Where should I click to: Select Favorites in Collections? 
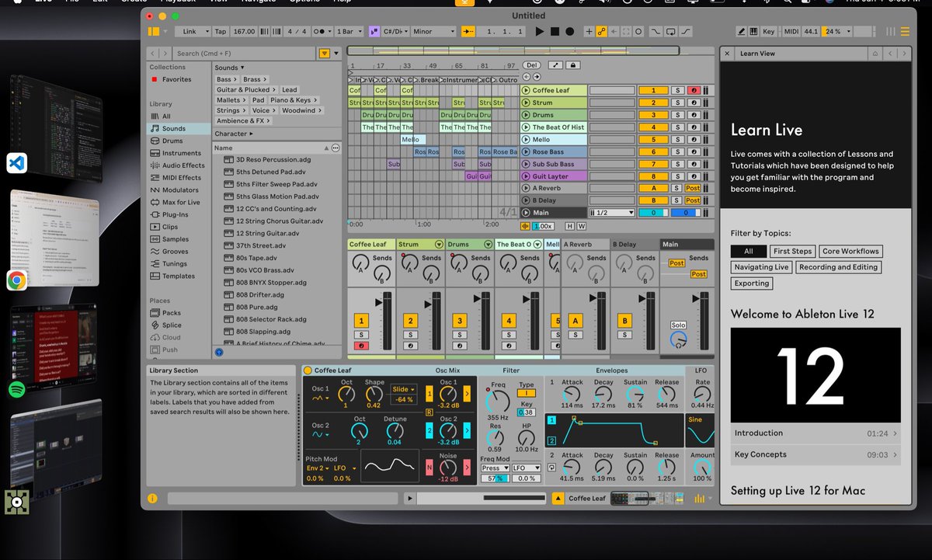coord(176,79)
